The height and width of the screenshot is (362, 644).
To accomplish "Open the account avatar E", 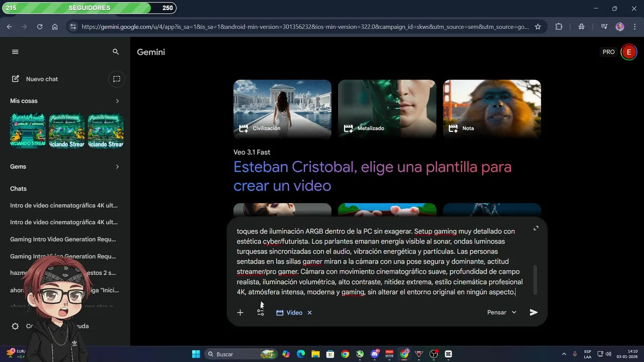I will click(628, 52).
